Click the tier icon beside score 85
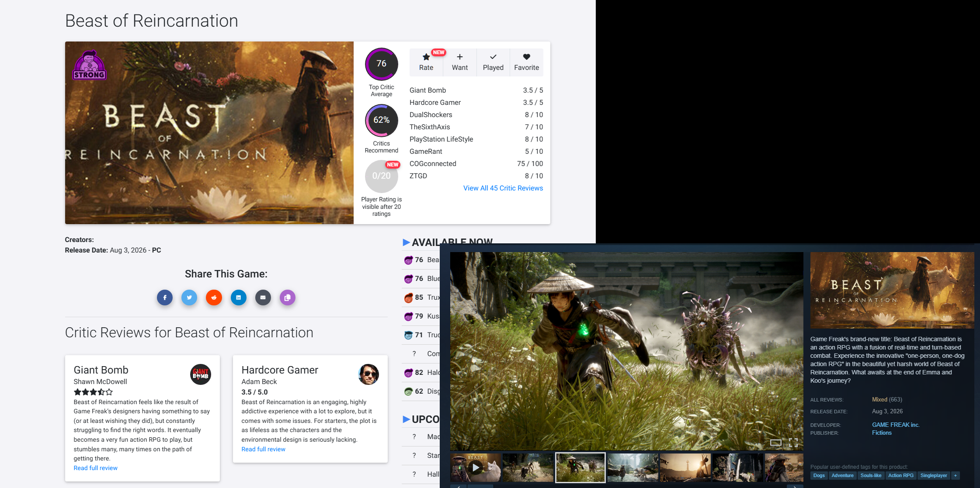Screen dimensions: 980x488 pyautogui.click(x=408, y=298)
